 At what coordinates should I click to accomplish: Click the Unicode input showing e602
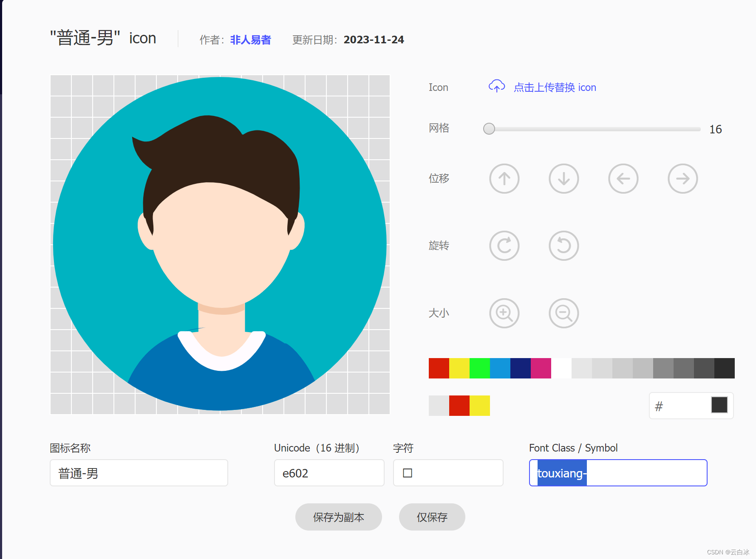(x=329, y=472)
